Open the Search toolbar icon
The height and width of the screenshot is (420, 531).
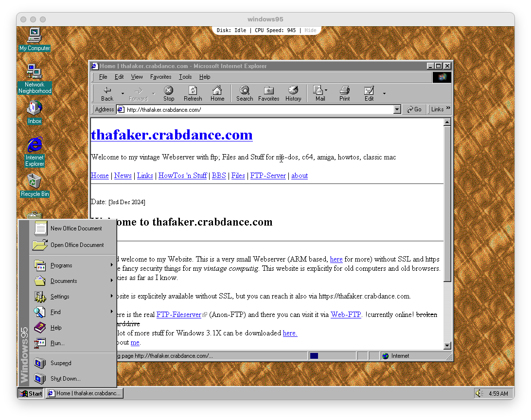(245, 90)
